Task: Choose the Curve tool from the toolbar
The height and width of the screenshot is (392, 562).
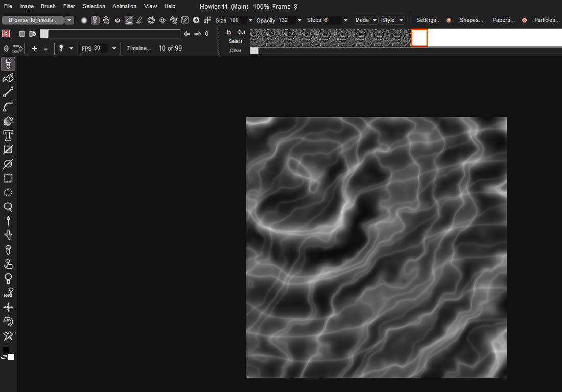Action: (x=8, y=106)
